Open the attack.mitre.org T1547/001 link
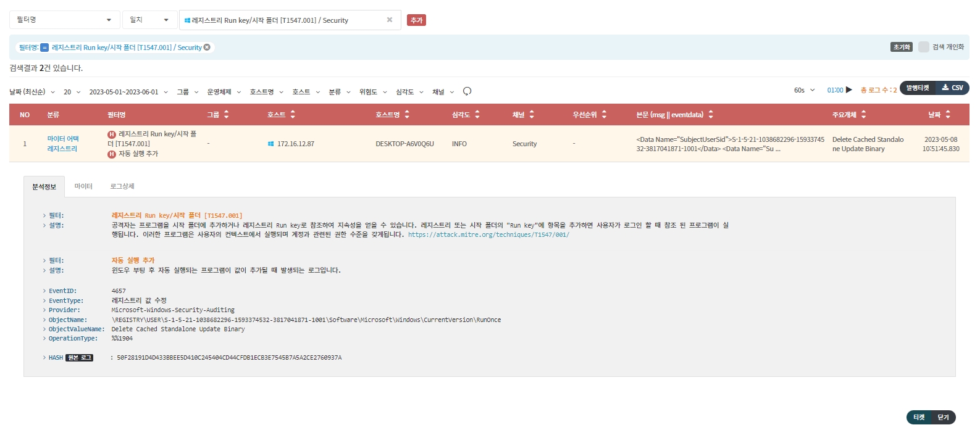 pyautogui.click(x=488, y=234)
